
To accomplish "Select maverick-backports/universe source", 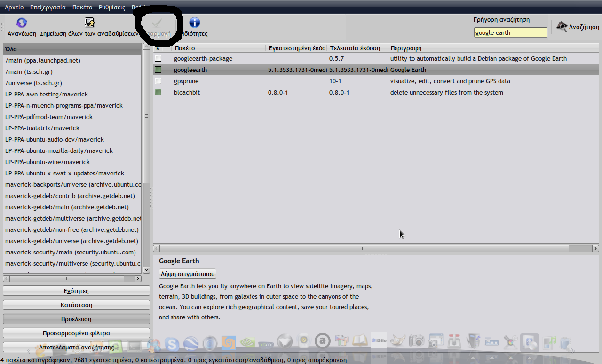I will pos(72,184).
